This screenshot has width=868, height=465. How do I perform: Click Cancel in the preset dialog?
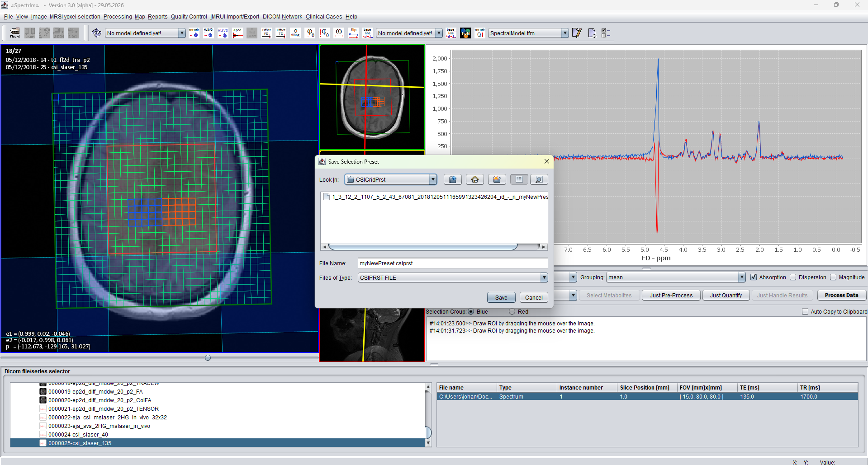coord(534,297)
